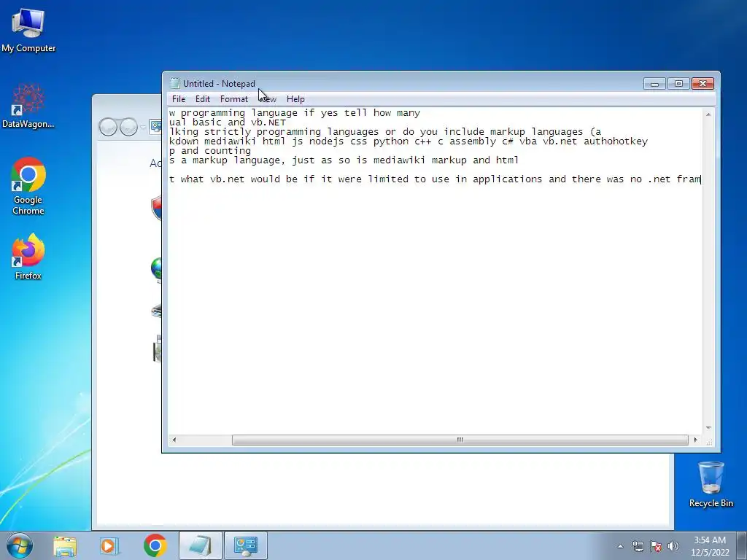
Task: Open the My Computer desktop icon
Action: pos(28,31)
